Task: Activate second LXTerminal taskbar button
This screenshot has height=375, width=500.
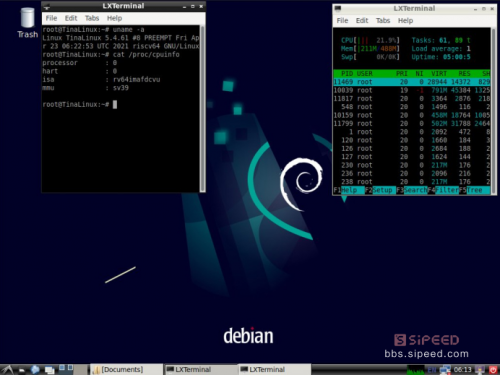Action: coord(275,370)
